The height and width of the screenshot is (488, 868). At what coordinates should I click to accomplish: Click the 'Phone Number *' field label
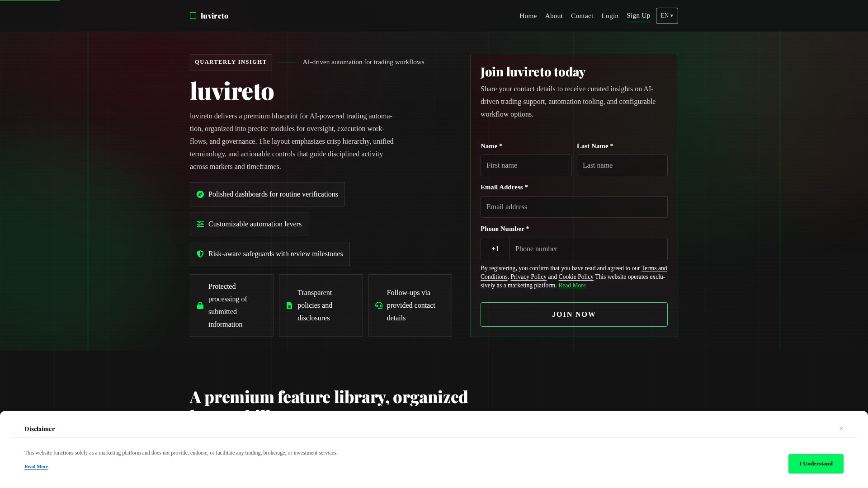pos(505,229)
